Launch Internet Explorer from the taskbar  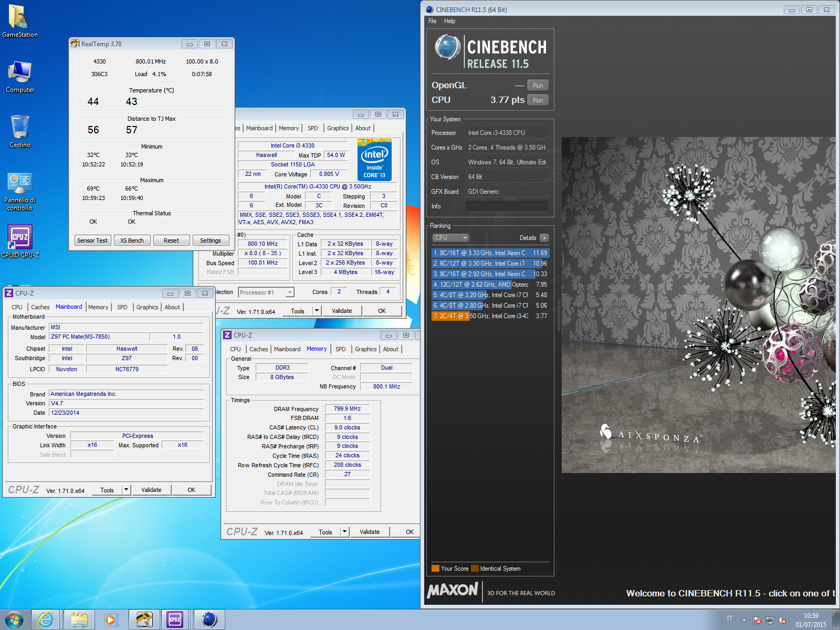point(46,620)
